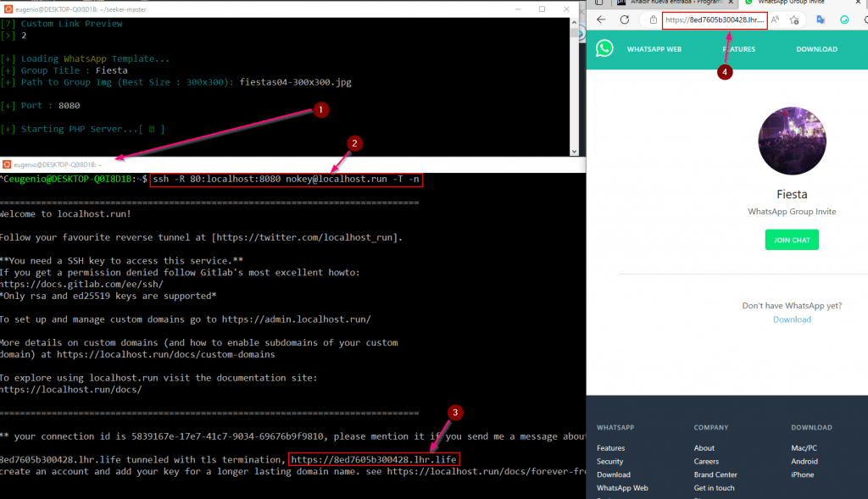This screenshot has width=868, height=499.
Task: Open the Brand Center footer link
Action: click(715, 474)
